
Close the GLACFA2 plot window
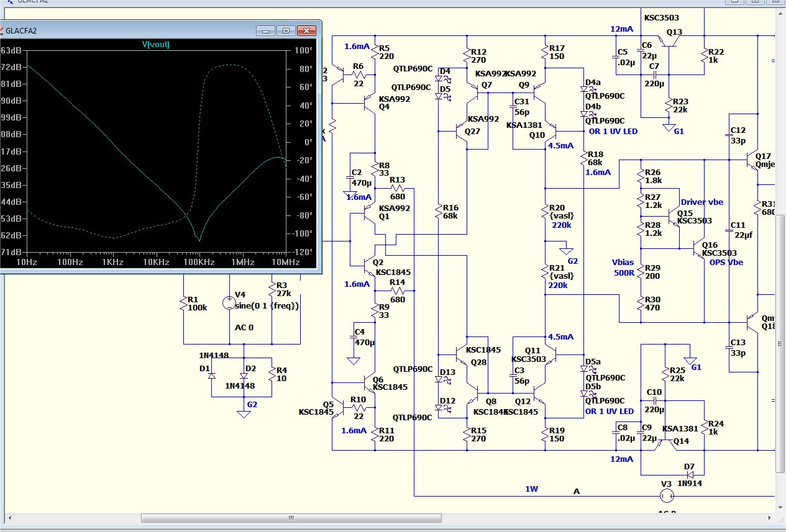pyautogui.click(x=306, y=30)
